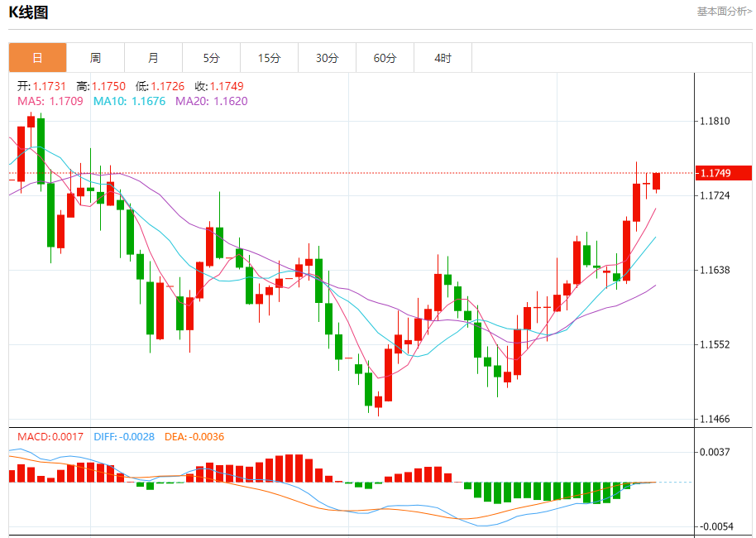This screenshot has width=756, height=538.
Task: Select the 15分 interval tab
Action: click(x=269, y=58)
